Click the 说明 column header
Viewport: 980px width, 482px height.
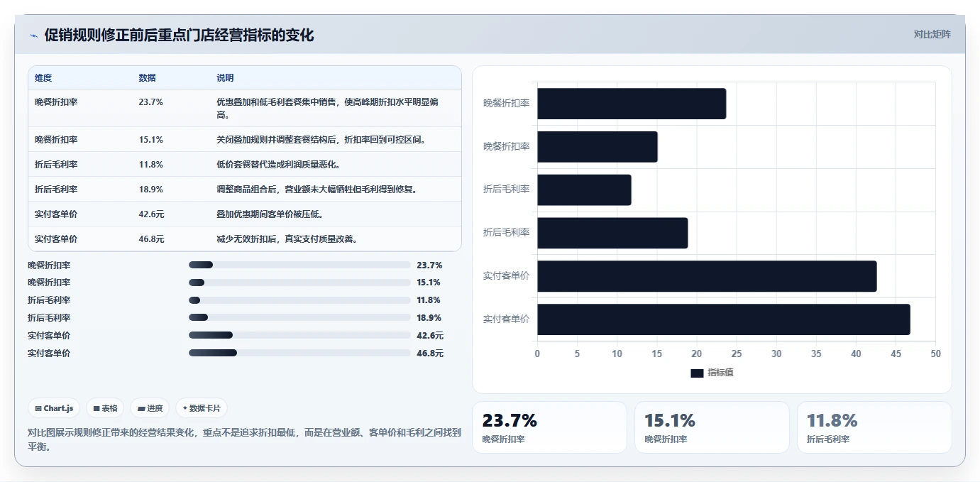pyautogui.click(x=225, y=78)
